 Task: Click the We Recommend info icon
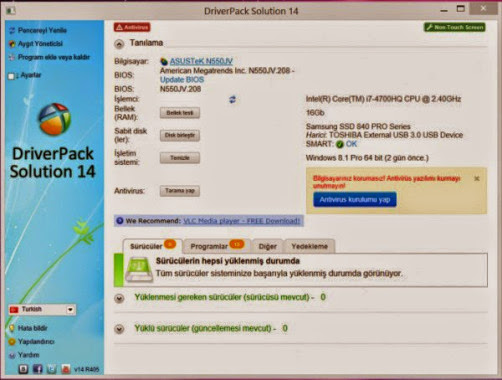click(120, 221)
